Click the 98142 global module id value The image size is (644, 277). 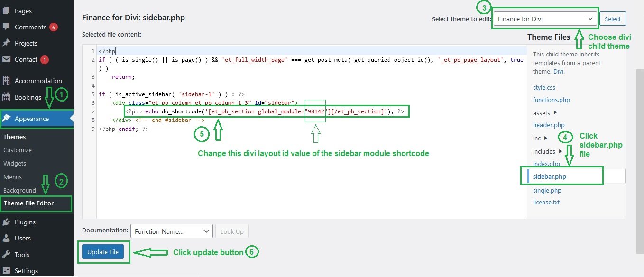[316, 111]
